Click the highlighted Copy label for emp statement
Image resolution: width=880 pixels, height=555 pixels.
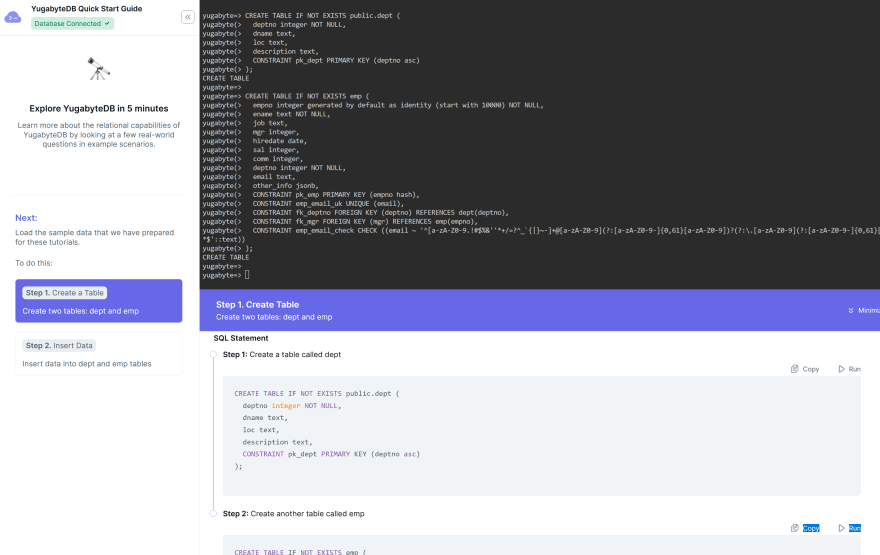pos(811,528)
